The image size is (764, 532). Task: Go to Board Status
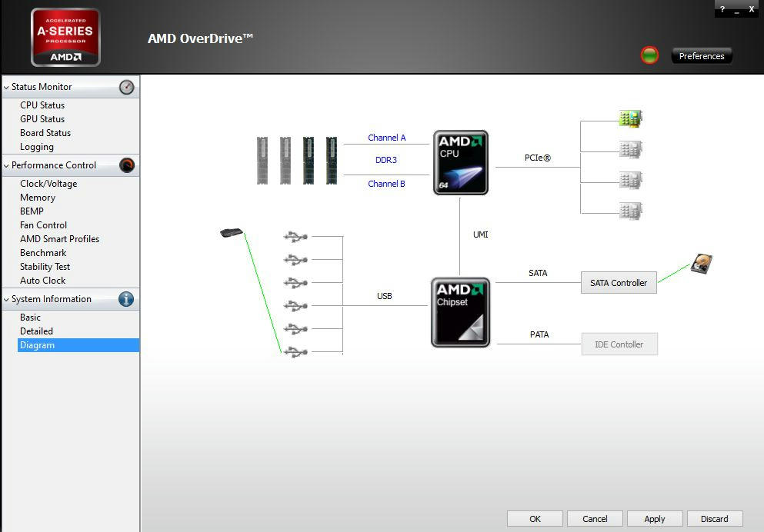point(45,133)
